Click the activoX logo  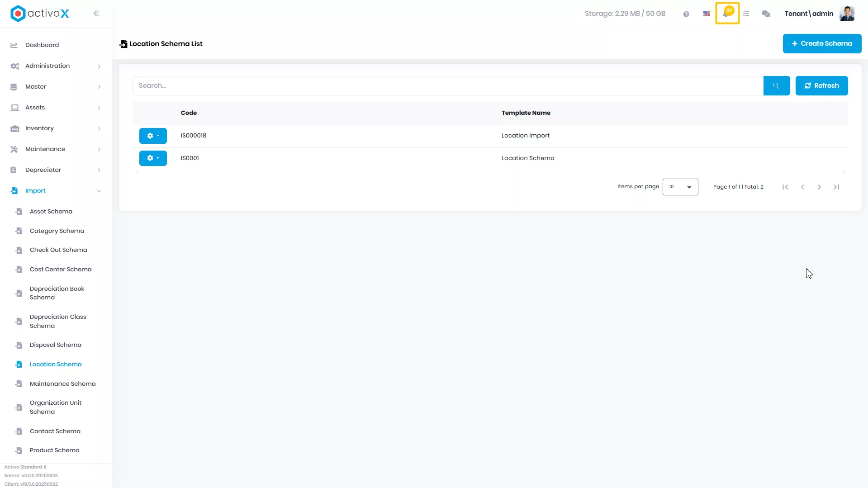40,14
